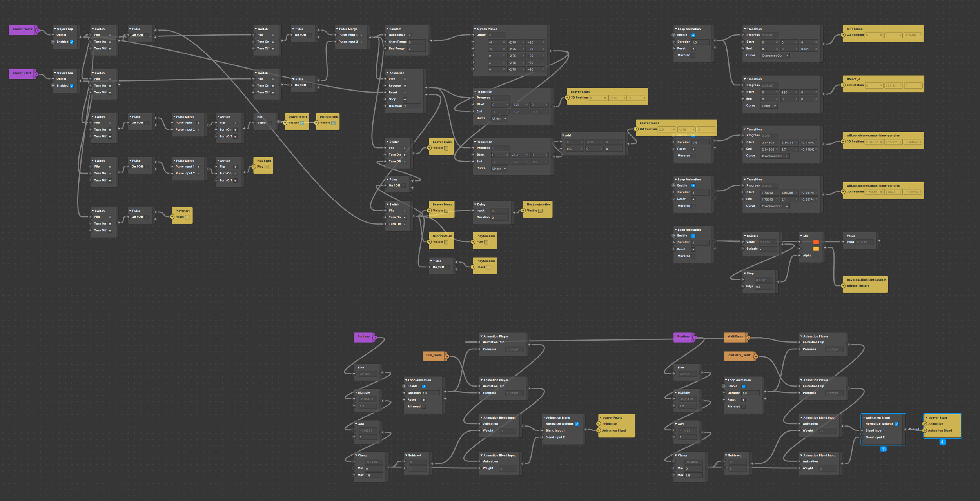
Task: Click output port of WalkCarry patch
Action: pyautogui.click(x=748, y=338)
